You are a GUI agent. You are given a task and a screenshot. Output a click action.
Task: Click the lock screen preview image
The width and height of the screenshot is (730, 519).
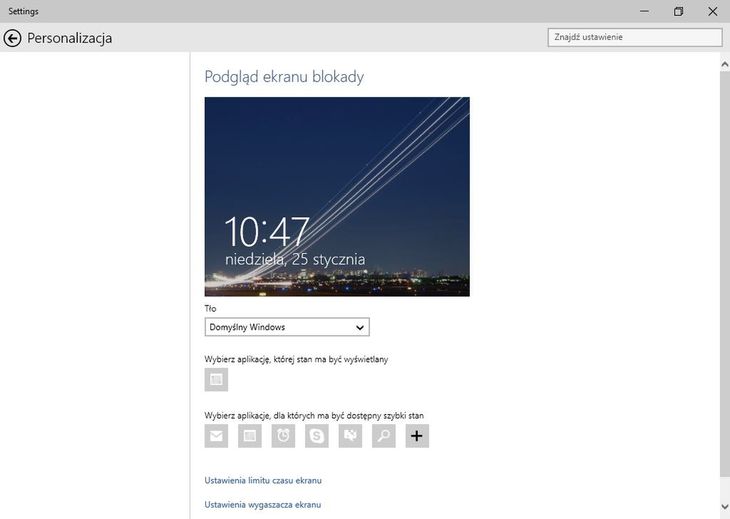[337, 196]
